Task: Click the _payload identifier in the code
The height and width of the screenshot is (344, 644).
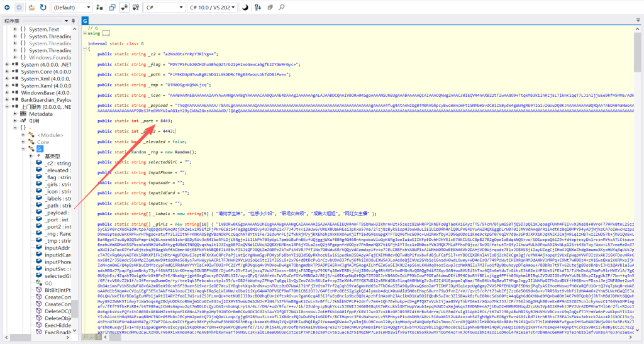Action: (157, 106)
